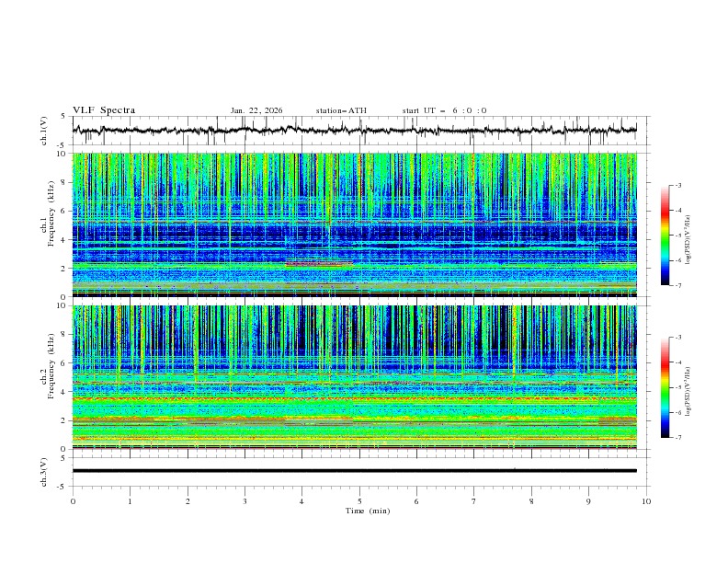The width and height of the screenshot is (728, 563).
Task: Click the ch.2 Frequency (kHz) axis label
Action: [x=49, y=366]
